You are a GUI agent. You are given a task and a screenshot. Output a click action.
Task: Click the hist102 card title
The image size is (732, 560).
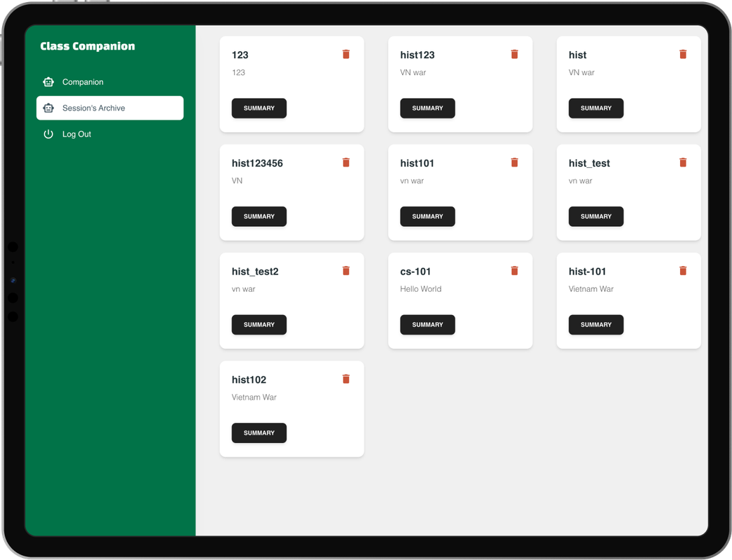click(x=249, y=380)
